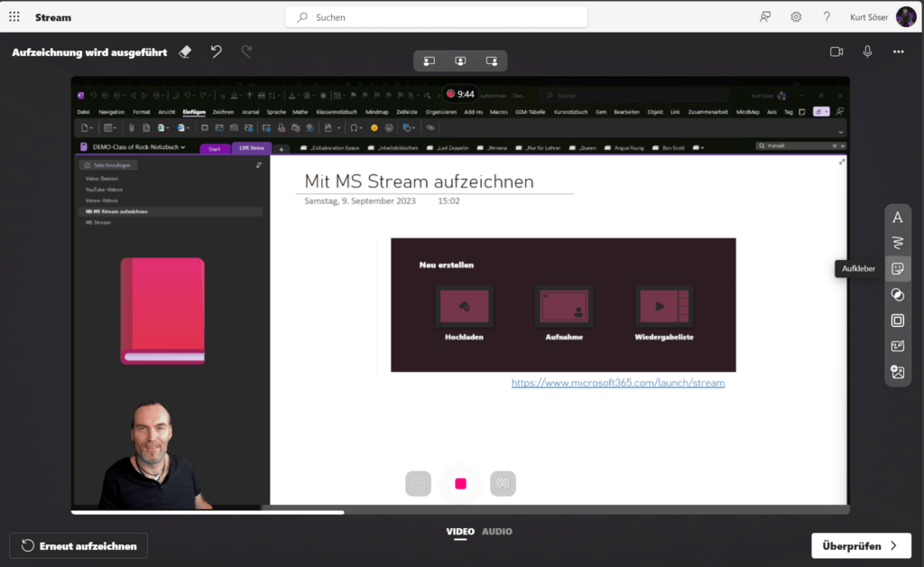Select the Text tool (A) in side toolbar
The height and width of the screenshot is (567, 924).
click(898, 218)
